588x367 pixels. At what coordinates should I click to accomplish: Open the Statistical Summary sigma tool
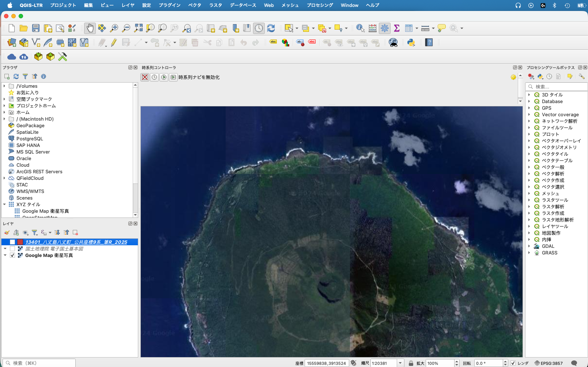pyautogui.click(x=397, y=28)
